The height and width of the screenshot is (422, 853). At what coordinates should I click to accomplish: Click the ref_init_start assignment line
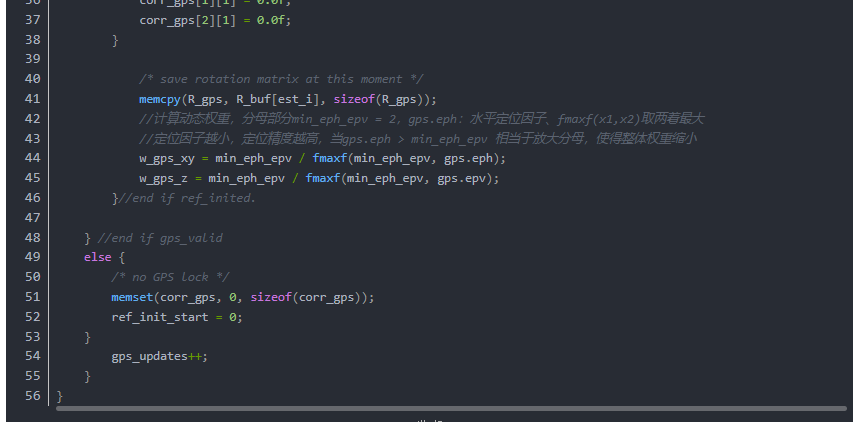point(177,316)
